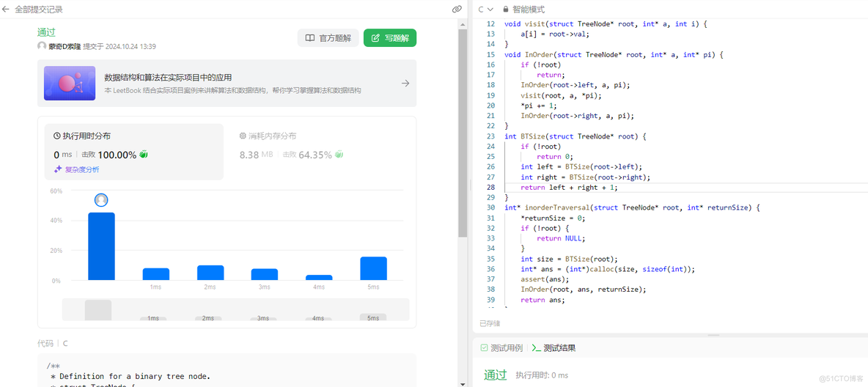Viewport: 868px width, 387px height.
Task: Open the LeetBook banner arrow
Action: tap(405, 84)
